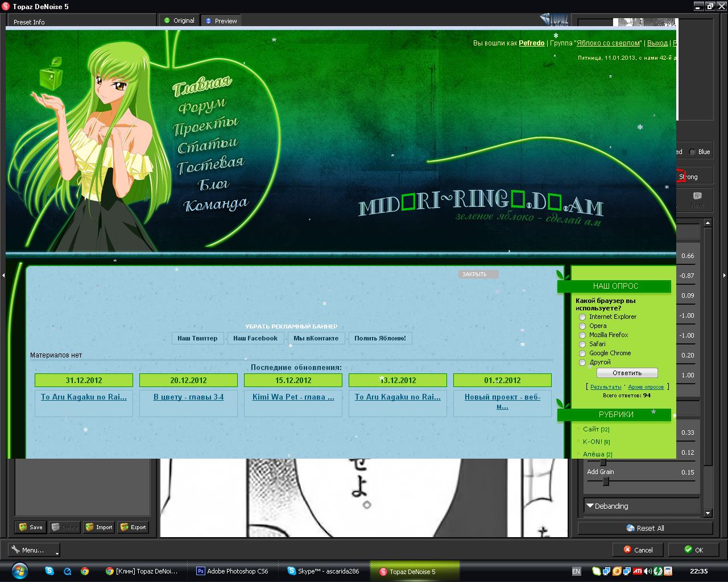
Task: Open the K-ON! rubric link
Action: pos(593,442)
